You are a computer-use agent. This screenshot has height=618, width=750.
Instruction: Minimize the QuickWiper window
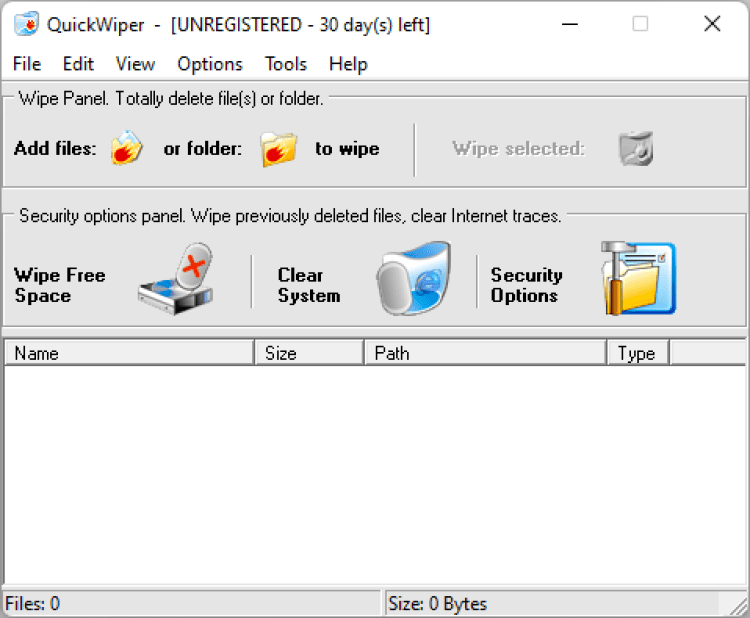pyautogui.click(x=570, y=24)
